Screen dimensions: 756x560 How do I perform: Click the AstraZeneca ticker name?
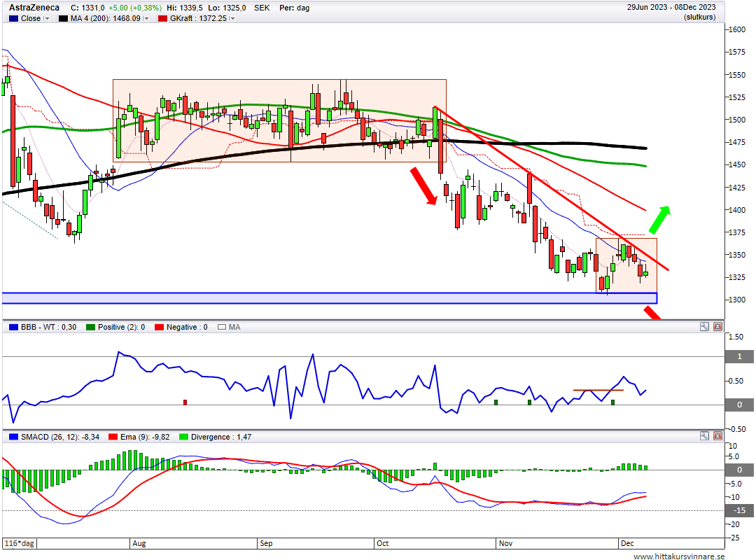coord(34,8)
